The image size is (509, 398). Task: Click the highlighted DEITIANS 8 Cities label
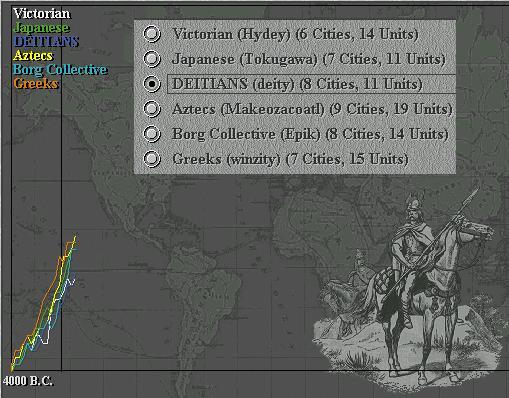(x=311, y=84)
